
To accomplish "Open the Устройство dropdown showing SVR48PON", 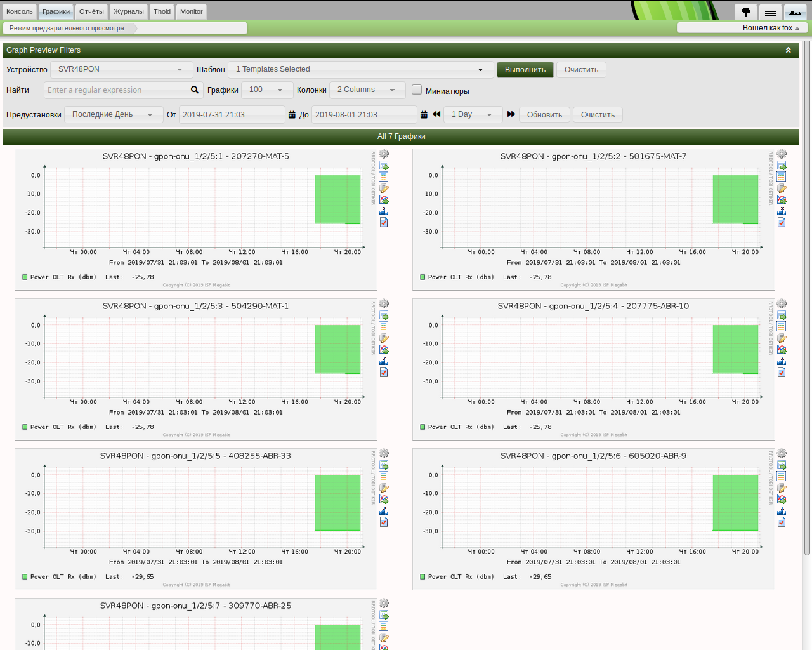I will coord(121,69).
